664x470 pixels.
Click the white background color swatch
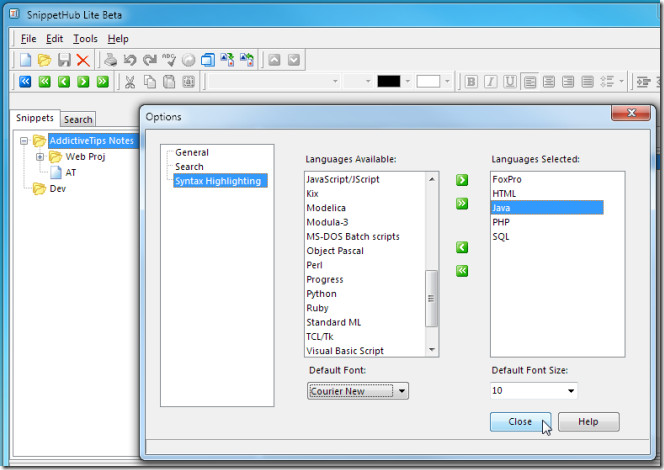click(428, 81)
